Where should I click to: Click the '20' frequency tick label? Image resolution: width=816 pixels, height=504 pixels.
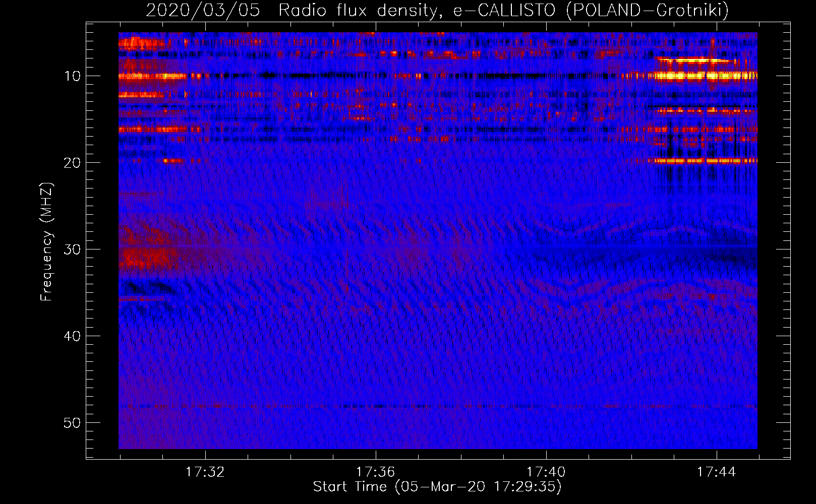[x=73, y=163]
